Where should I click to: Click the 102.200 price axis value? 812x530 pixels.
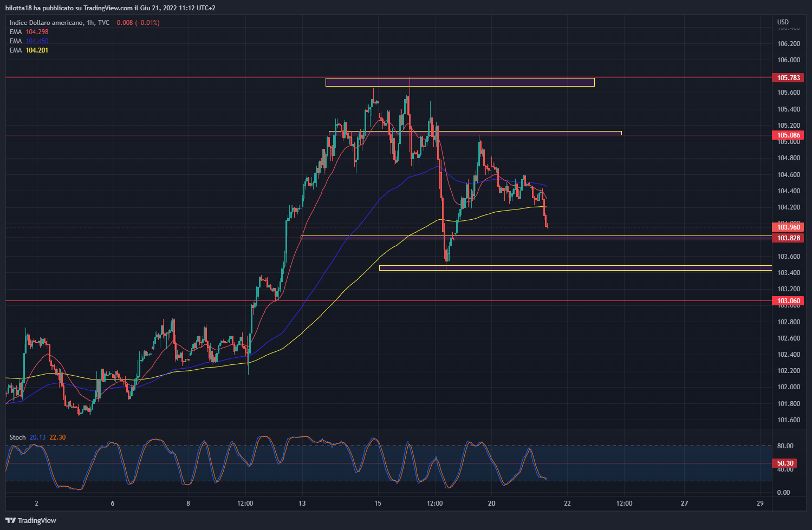(789, 371)
